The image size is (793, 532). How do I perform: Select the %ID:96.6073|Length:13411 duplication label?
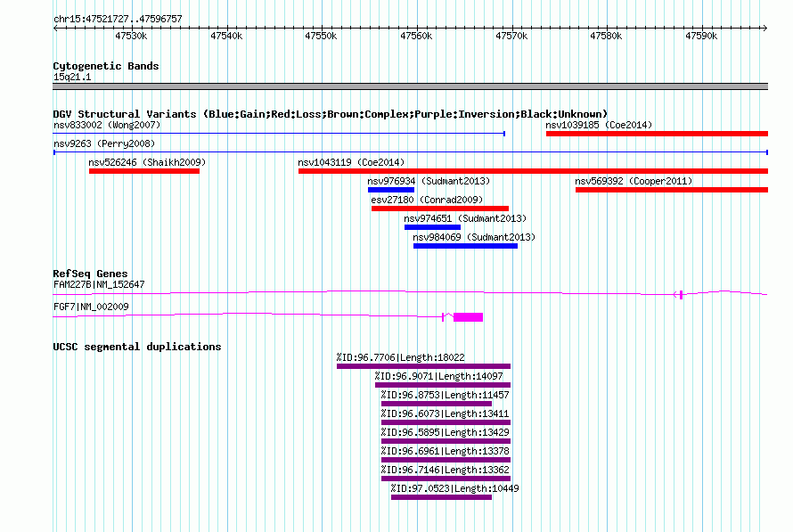pos(445,413)
